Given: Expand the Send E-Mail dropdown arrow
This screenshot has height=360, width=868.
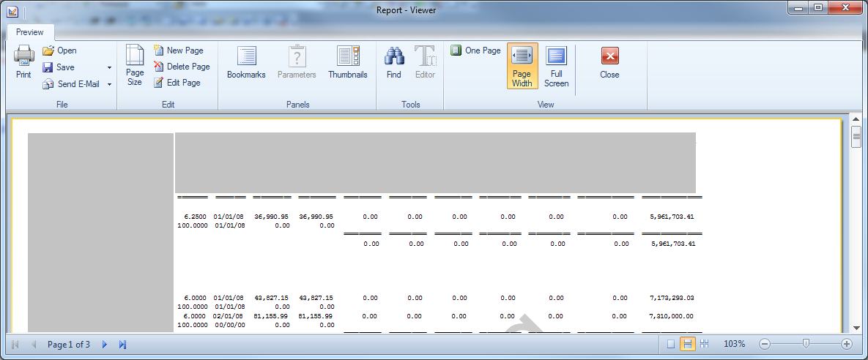Looking at the screenshot, I should click(x=109, y=85).
